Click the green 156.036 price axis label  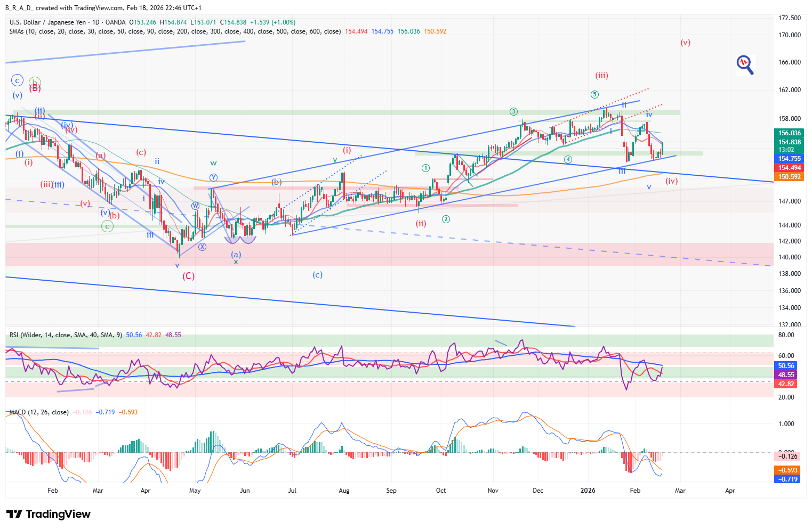789,133
